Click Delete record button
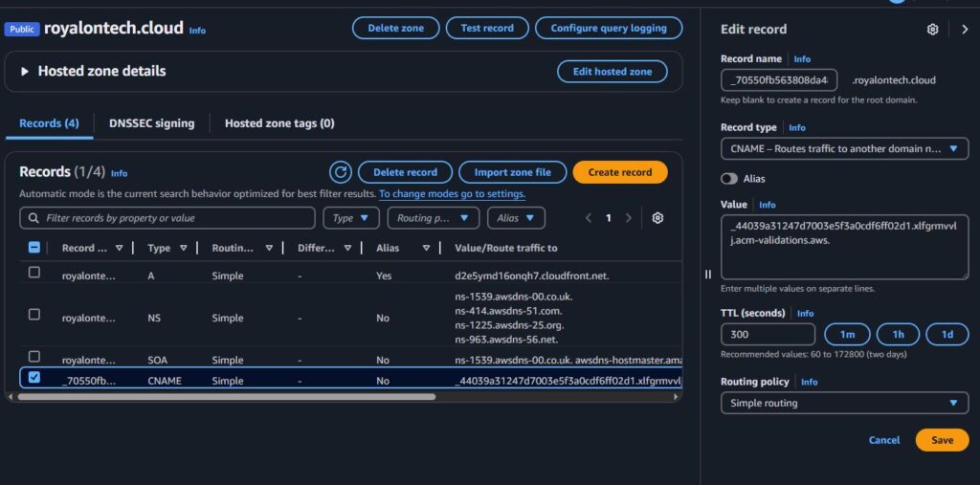980x485 pixels. (405, 172)
